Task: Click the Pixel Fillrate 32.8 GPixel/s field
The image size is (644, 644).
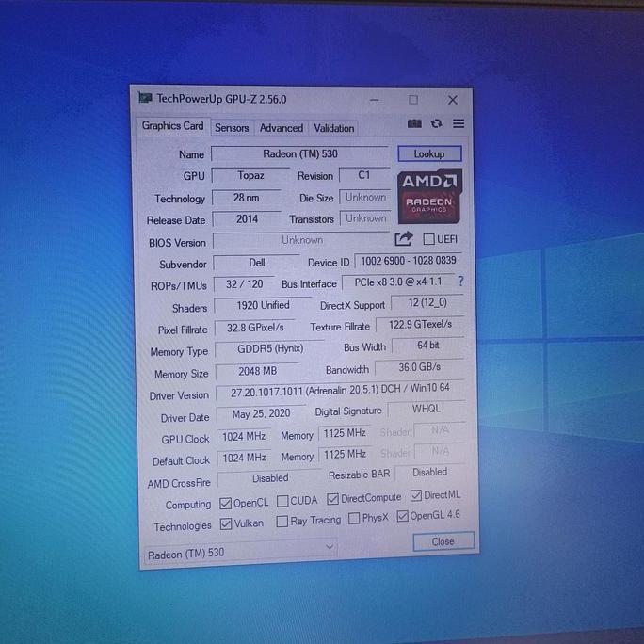Action: 255,328
